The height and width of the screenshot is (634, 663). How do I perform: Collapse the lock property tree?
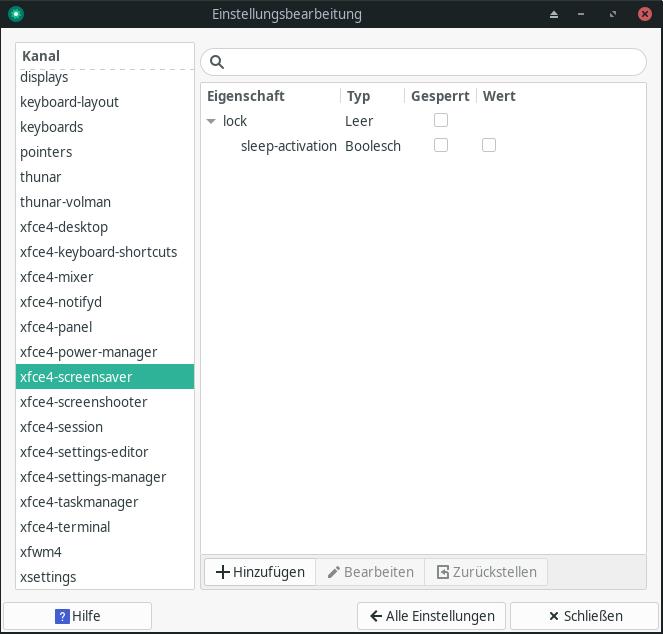(211, 121)
